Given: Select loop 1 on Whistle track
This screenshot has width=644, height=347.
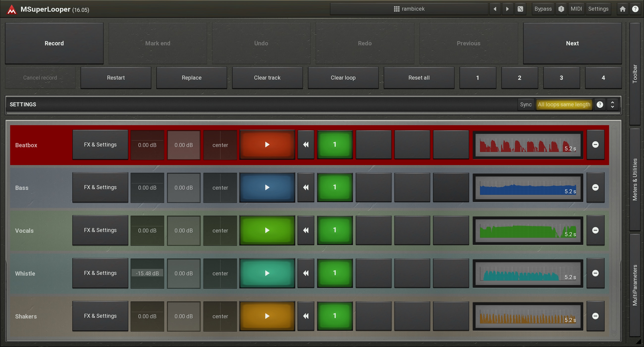Looking at the screenshot, I should pyautogui.click(x=334, y=273).
